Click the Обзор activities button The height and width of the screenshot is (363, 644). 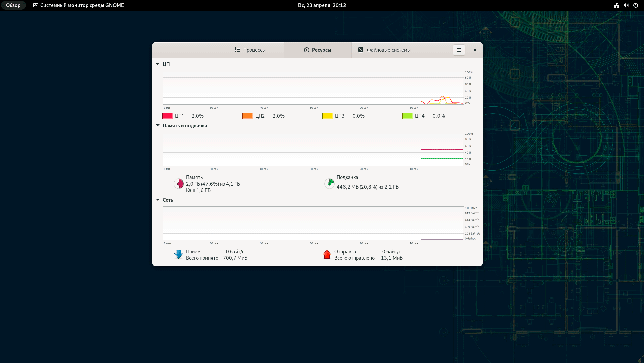(13, 5)
